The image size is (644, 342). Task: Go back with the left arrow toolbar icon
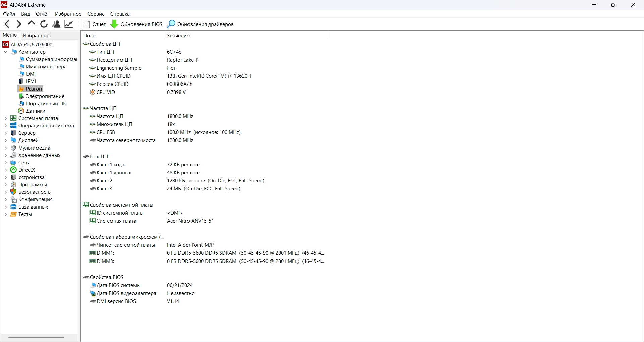(7, 24)
